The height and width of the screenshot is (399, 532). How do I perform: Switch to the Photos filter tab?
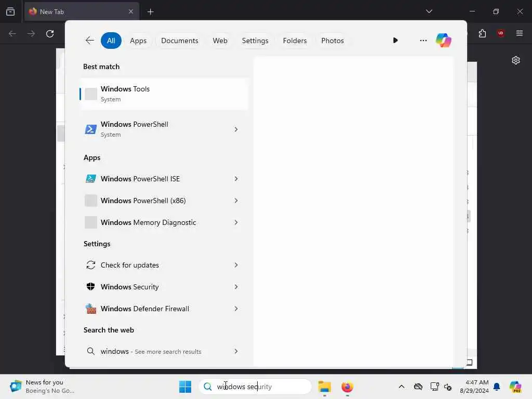tap(332, 41)
